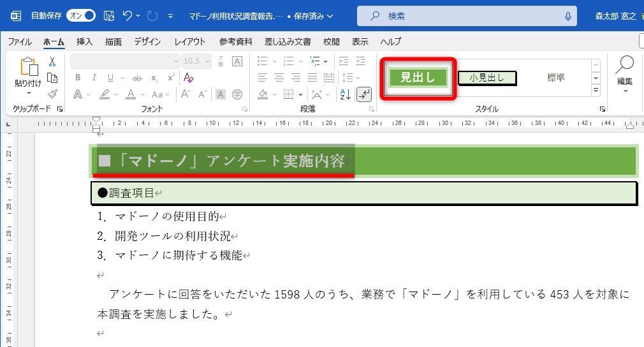Click the microphone icon in search box
This screenshot has width=644, height=347.
click(x=567, y=16)
